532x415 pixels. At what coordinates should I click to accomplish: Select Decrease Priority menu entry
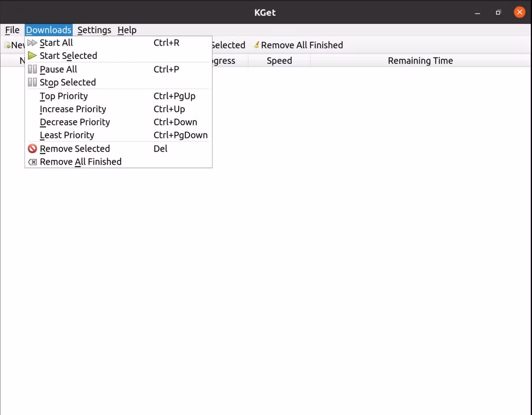(x=118, y=122)
